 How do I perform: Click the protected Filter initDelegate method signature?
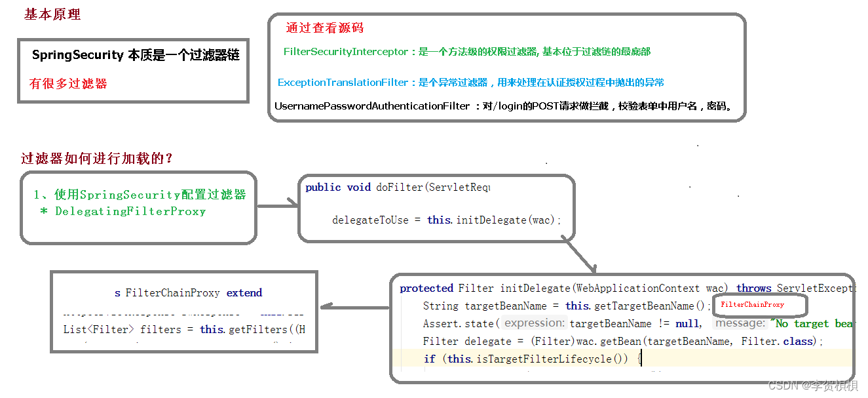pyautogui.click(x=626, y=289)
